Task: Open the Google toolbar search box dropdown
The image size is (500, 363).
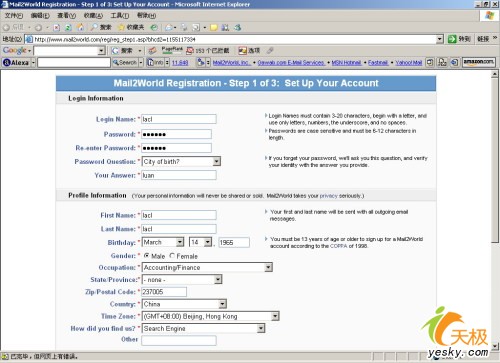Action: coord(102,51)
